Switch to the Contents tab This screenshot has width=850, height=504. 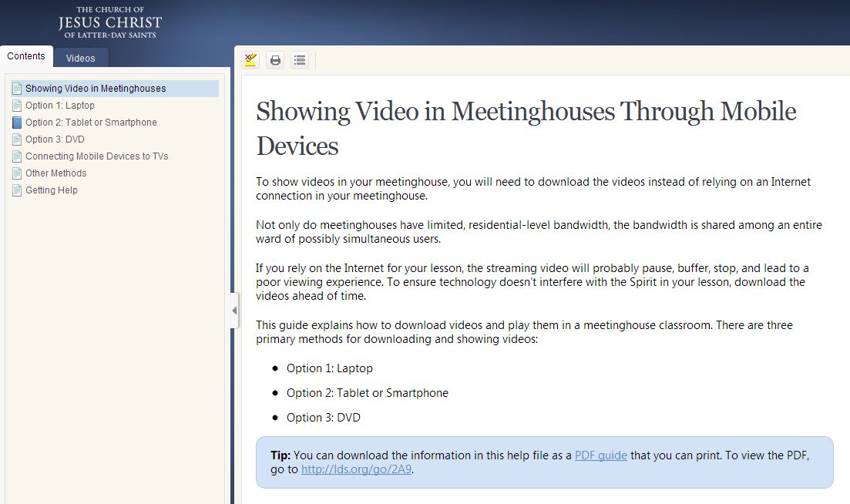click(26, 55)
